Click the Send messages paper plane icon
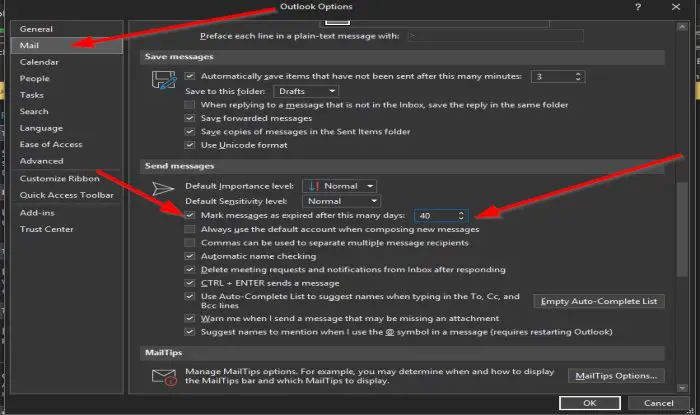The width and height of the screenshot is (700, 415). click(x=162, y=189)
